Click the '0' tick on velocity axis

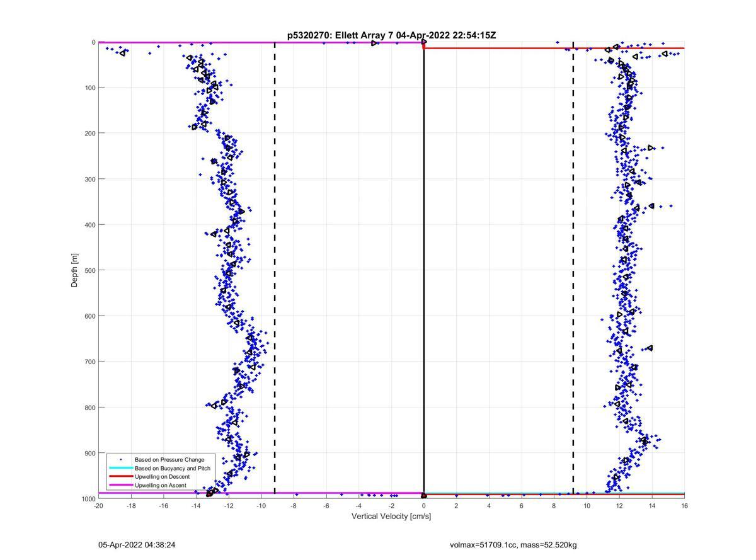[424, 506]
